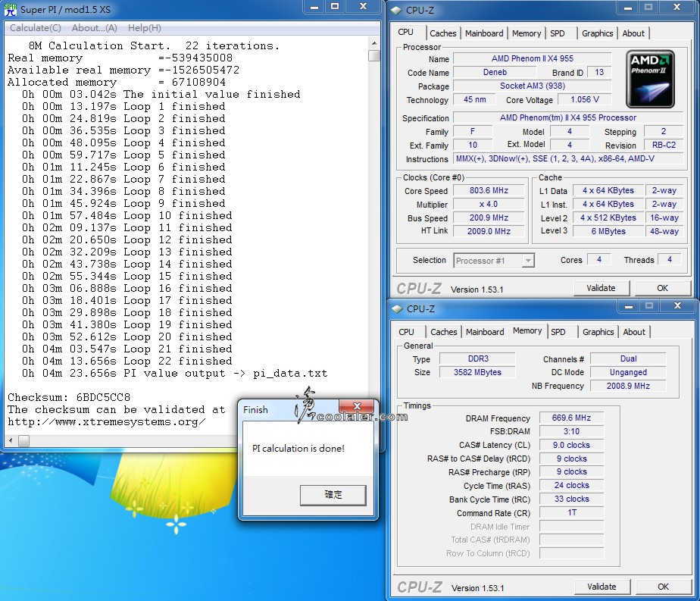Click the Channels # value 'Dual'
This screenshot has height=601, width=700.
tap(628, 358)
